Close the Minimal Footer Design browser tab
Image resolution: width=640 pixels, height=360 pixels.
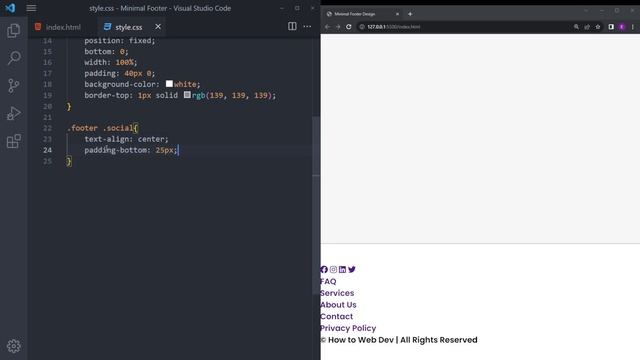tap(397, 14)
